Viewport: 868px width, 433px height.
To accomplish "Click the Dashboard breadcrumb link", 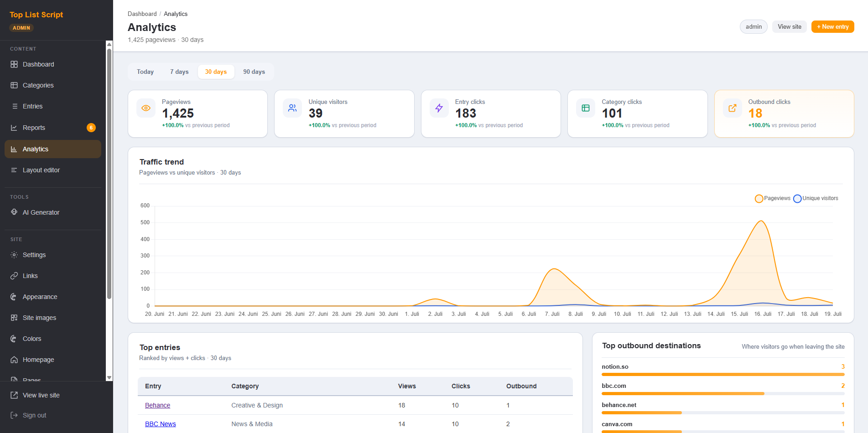I will 142,14.
